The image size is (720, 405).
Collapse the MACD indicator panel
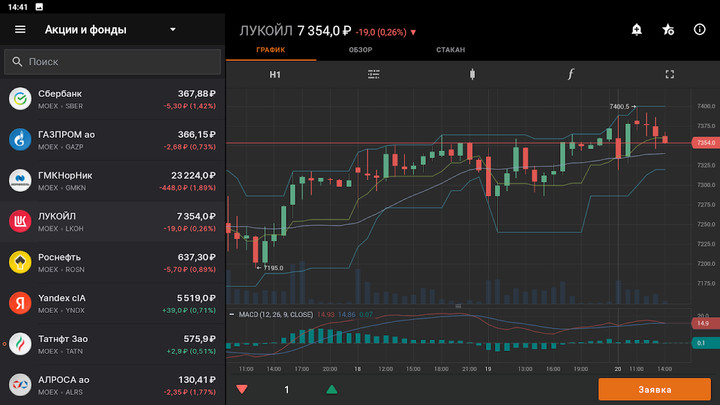click(x=231, y=315)
